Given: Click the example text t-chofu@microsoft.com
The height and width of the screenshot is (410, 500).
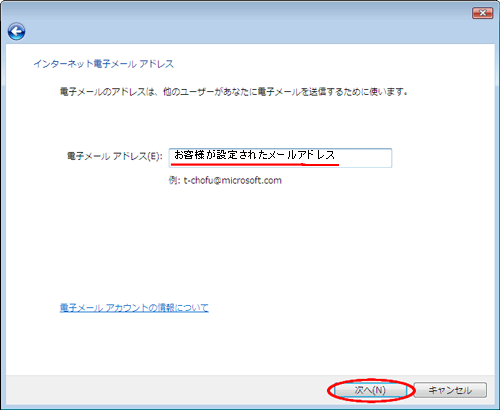Looking at the screenshot, I should coord(233,181).
